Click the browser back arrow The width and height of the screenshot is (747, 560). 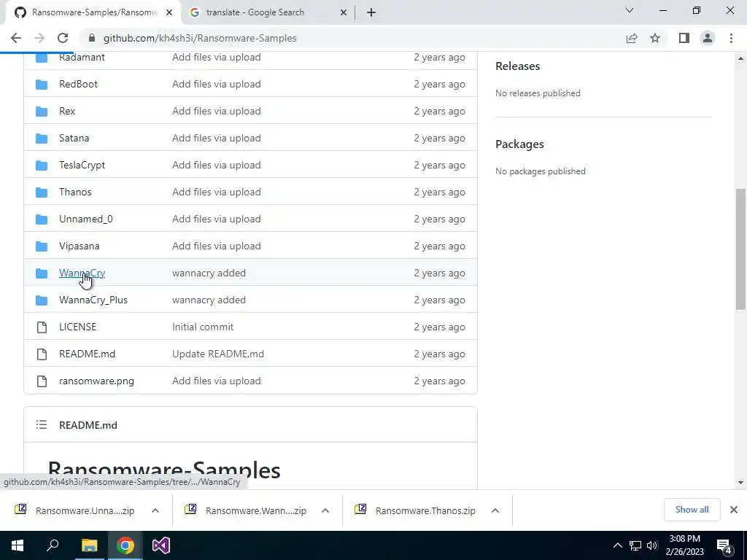pos(16,38)
